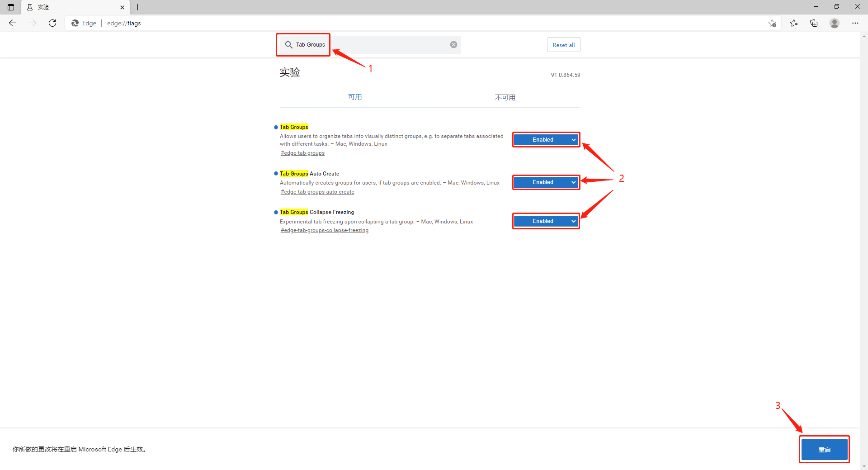Image resolution: width=868 pixels, height=470 pixels.
Task: Expand the Tab Groups Enabled dropdown
Action: 546,140
